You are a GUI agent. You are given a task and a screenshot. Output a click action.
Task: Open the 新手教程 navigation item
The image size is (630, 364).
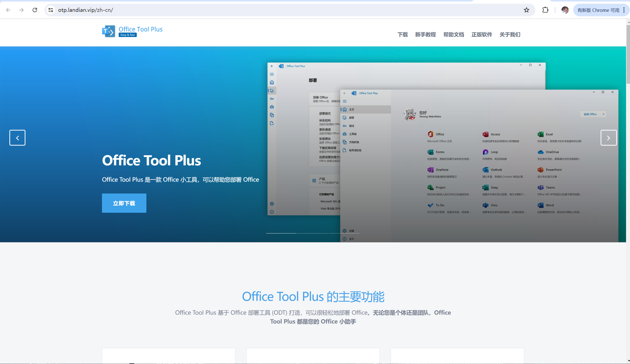[x=425, y=35]
